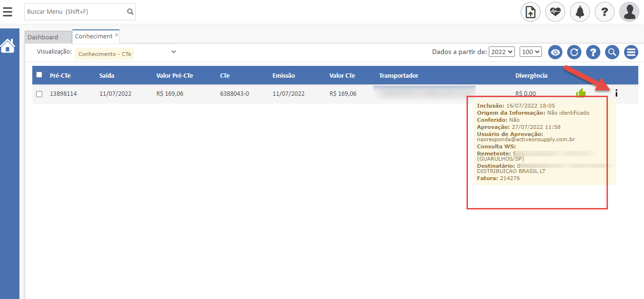Click the upload document icon

tap(530, 12)
